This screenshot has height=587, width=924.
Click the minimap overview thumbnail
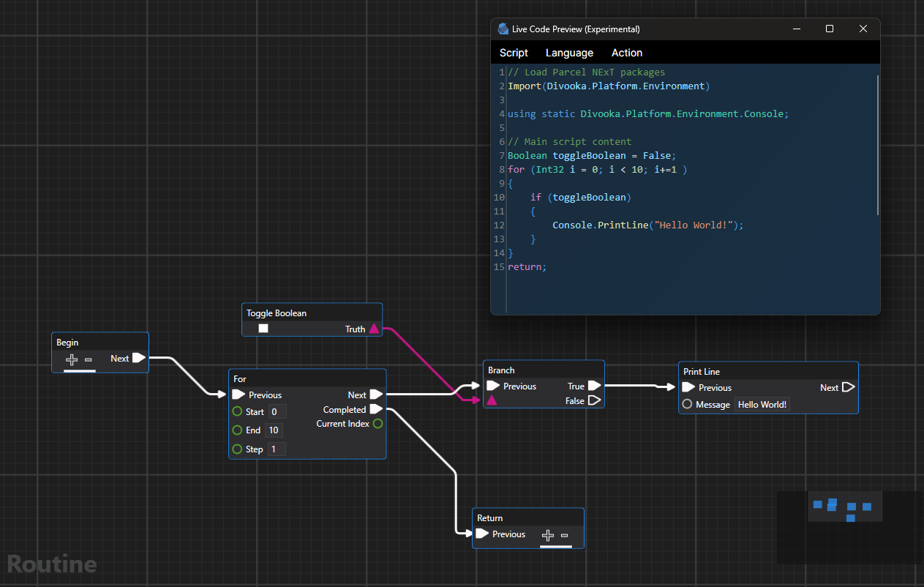(x=845, y=506)
